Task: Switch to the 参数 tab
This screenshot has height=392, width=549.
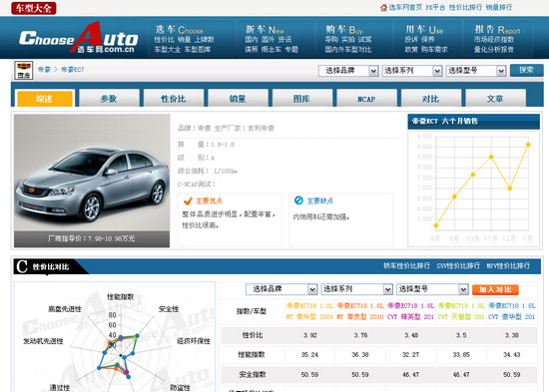Action: [109, 99]
